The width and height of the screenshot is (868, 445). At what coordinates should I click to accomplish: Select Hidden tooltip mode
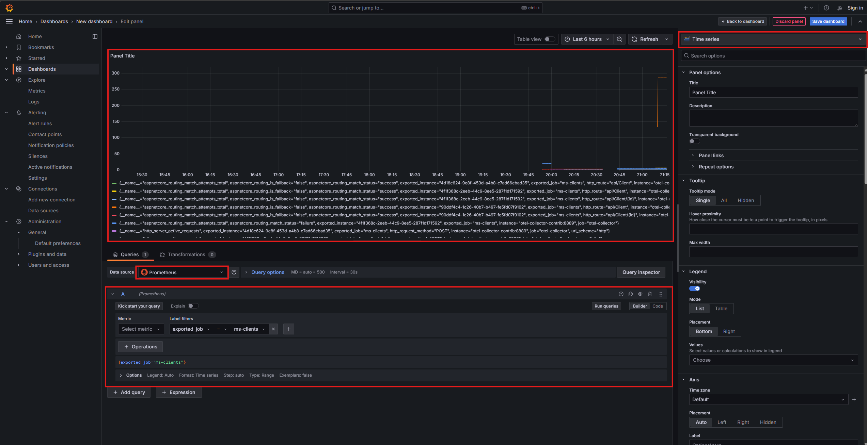click(x=745, y=200)
